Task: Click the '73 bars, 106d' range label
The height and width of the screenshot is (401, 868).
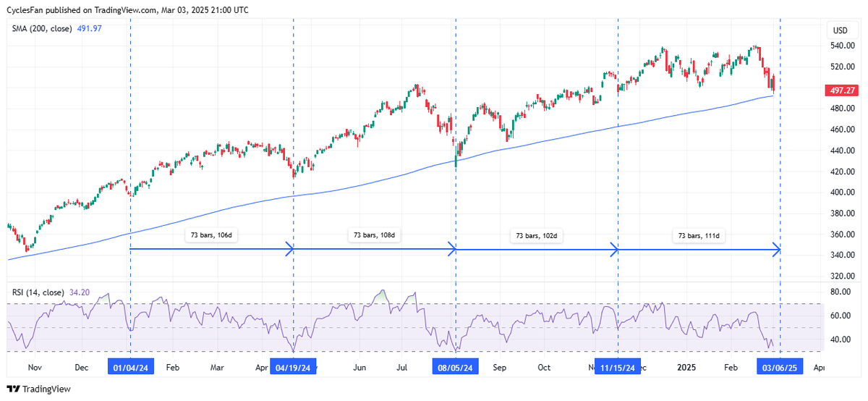Action: (210, 235)
